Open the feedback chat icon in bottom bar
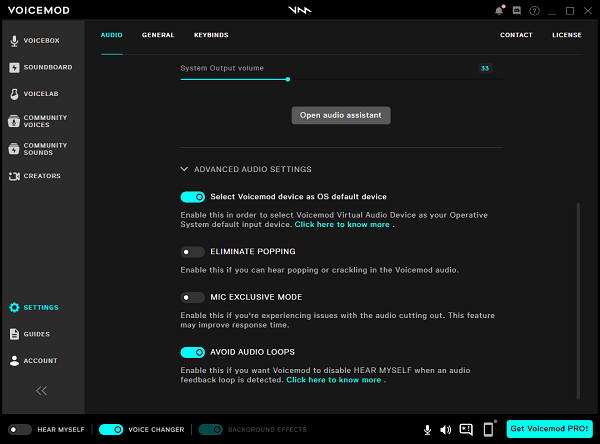The image size is (600, 444). point(466,429)
